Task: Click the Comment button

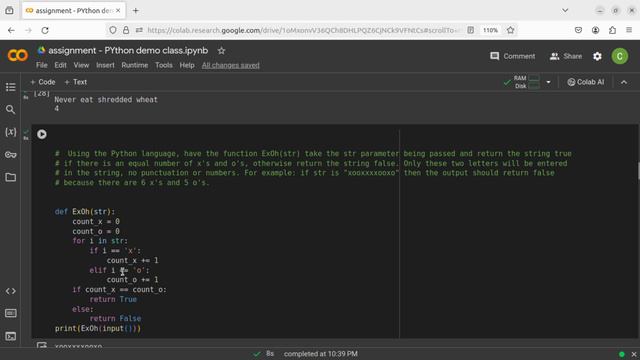Action: 513,56
